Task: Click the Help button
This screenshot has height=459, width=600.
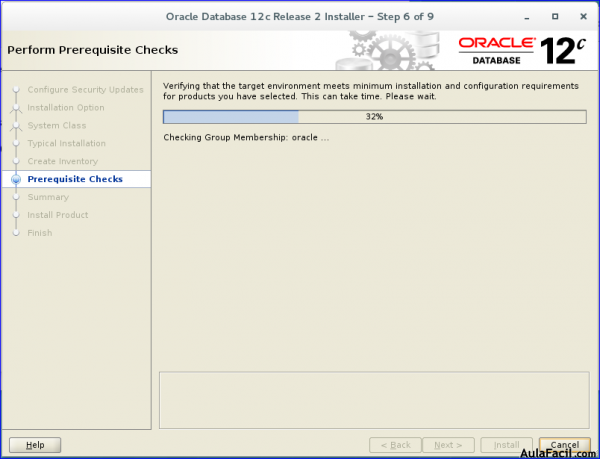Action: point(35,445)
